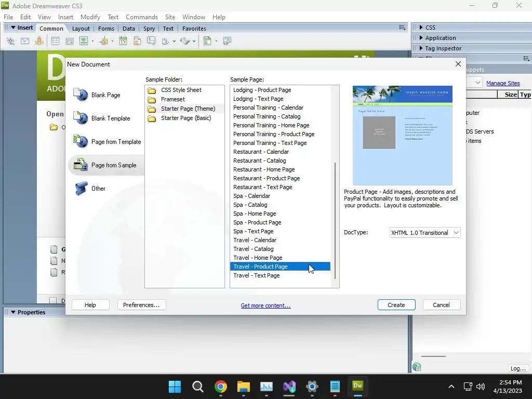Click the Date insert icon
The height and width of the screenshot is (399, 532).
click(123, 41)
